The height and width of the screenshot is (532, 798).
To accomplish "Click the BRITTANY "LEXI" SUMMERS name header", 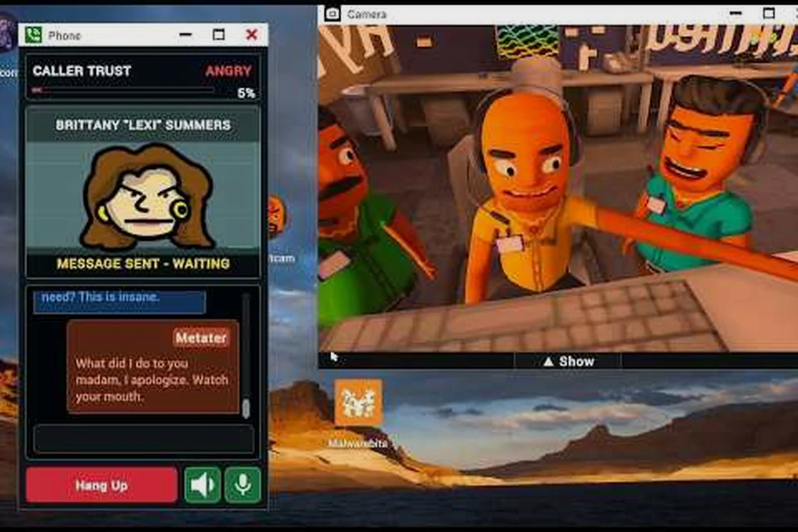I will pyautogui.click(x=143, y=124).
